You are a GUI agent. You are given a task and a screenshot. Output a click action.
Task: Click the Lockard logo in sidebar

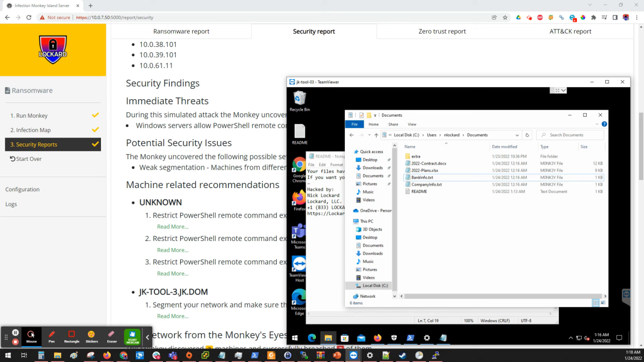coord(52,50)
